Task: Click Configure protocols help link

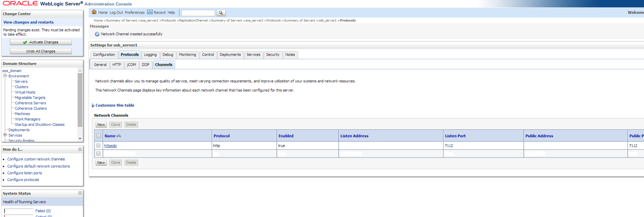Action: pyautogui.click(x=23, y=180)
